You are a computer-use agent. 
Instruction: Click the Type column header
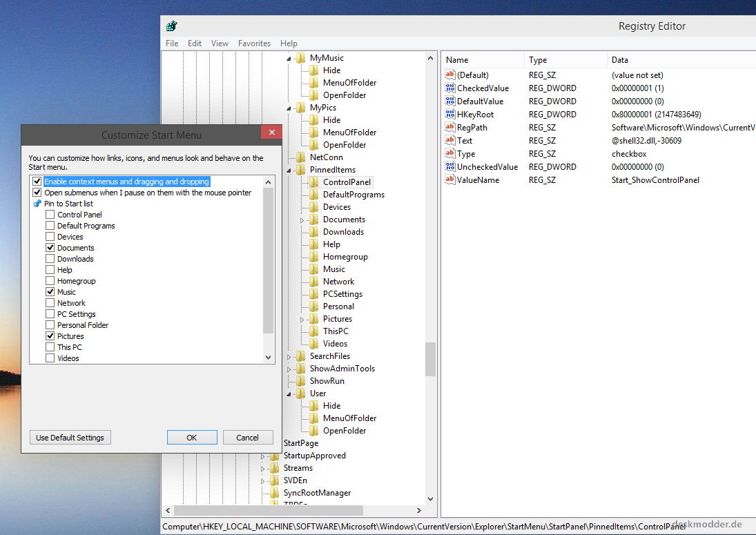565,60
